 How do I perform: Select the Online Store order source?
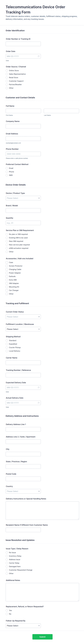click(x=7, y=71)
